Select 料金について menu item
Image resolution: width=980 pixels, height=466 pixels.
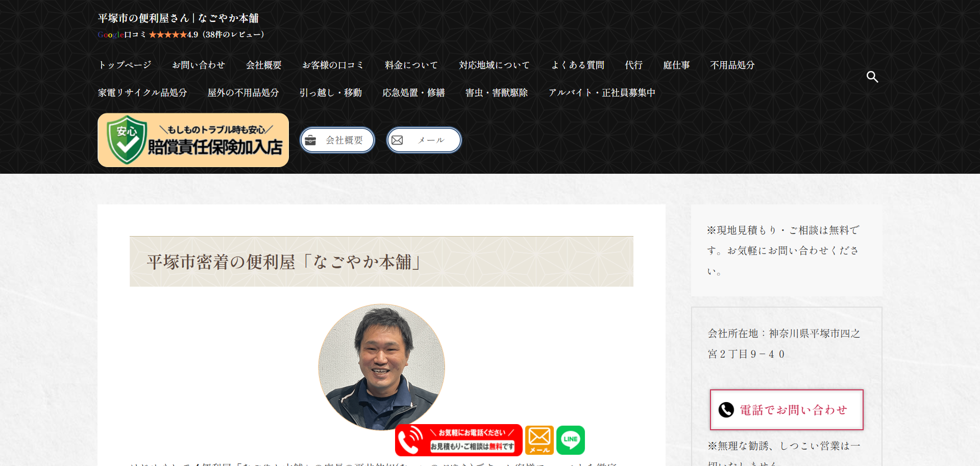[x=411, y=65]
